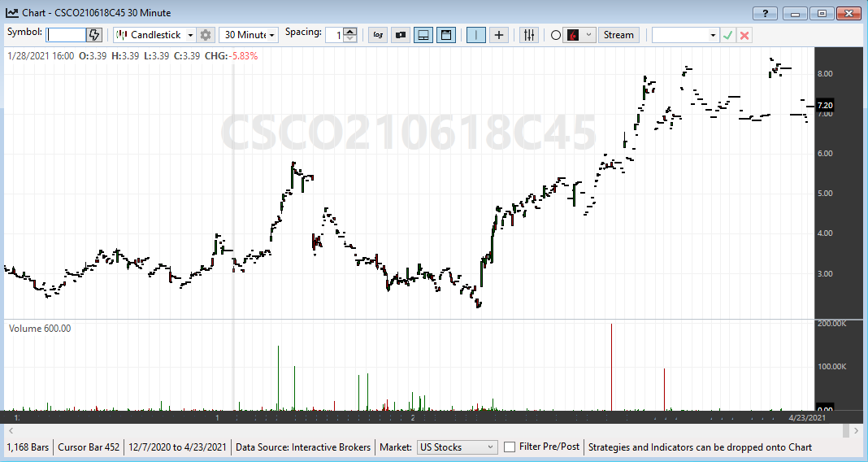Image resolution: width=868 pixels, height=462 pixels.
Task: Click the Stream button
Action: point(618,35)
